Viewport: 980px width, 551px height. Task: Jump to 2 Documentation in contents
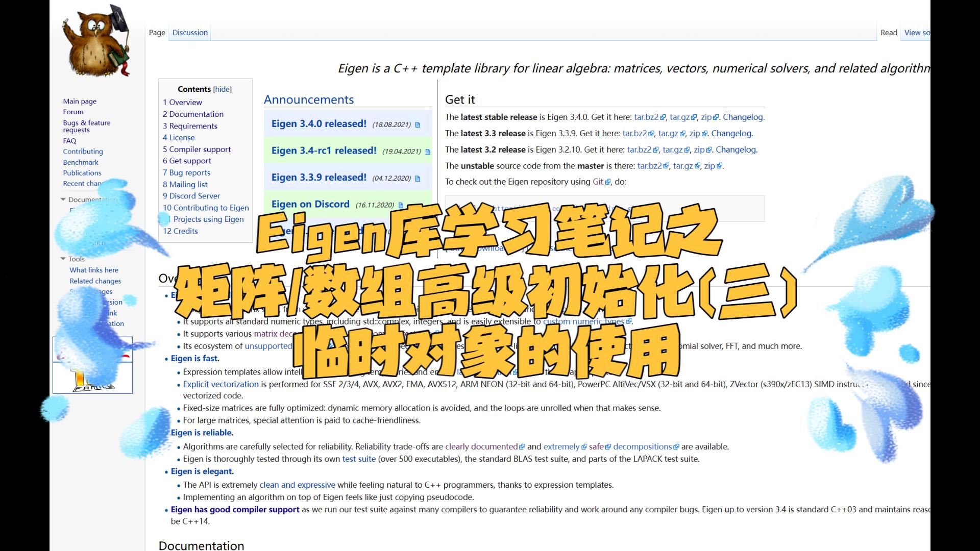tap(193, 114)
